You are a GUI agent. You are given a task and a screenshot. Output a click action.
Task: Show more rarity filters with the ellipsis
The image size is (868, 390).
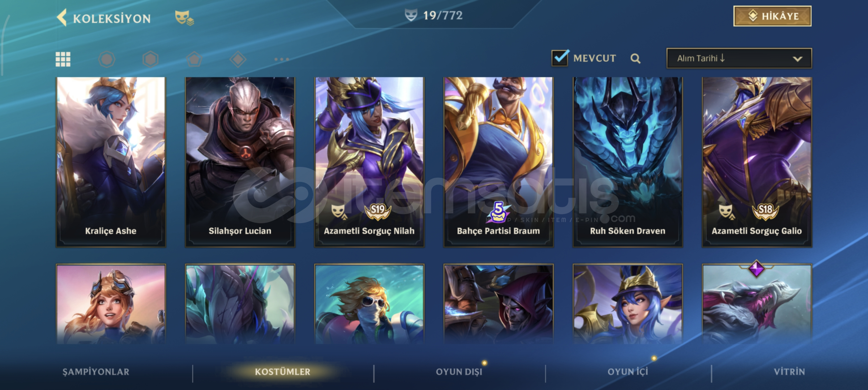tap(282, 59)
